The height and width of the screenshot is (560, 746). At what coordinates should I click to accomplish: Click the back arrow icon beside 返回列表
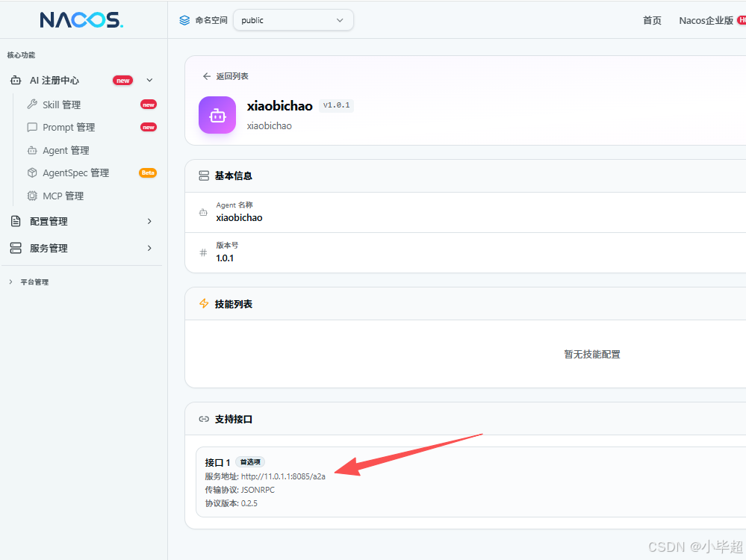pos(207,76)
